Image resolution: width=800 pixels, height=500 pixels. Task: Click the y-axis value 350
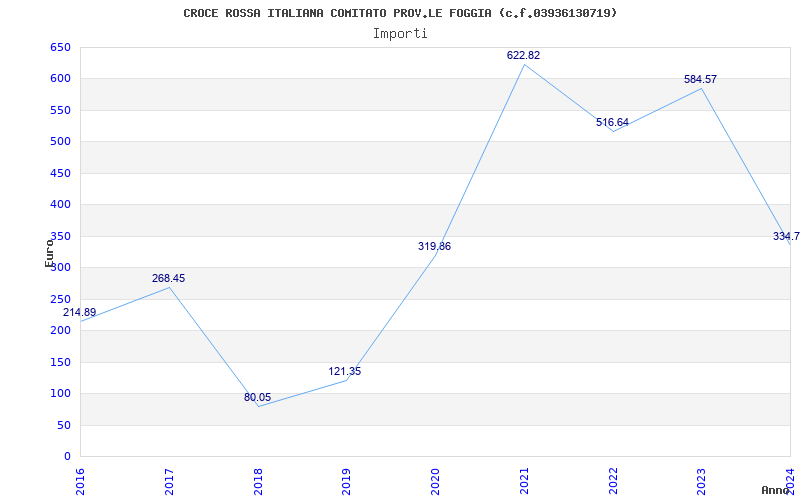tap(60, 236)
